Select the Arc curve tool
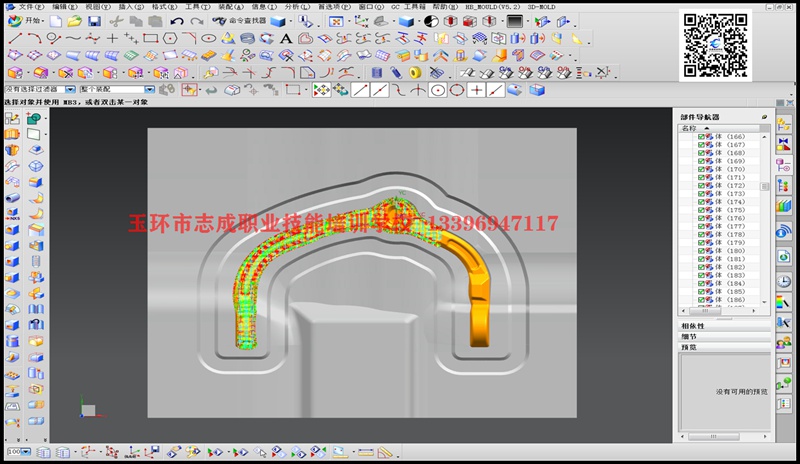This screenshot has height=464, width=800. [x=34, y=38]
